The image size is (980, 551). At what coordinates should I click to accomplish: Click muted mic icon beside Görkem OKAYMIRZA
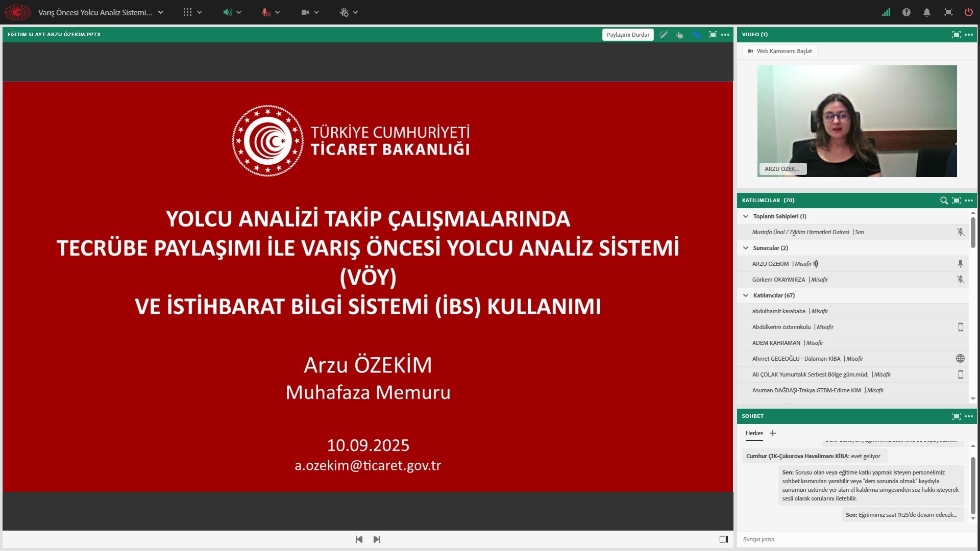coord(960,280)
